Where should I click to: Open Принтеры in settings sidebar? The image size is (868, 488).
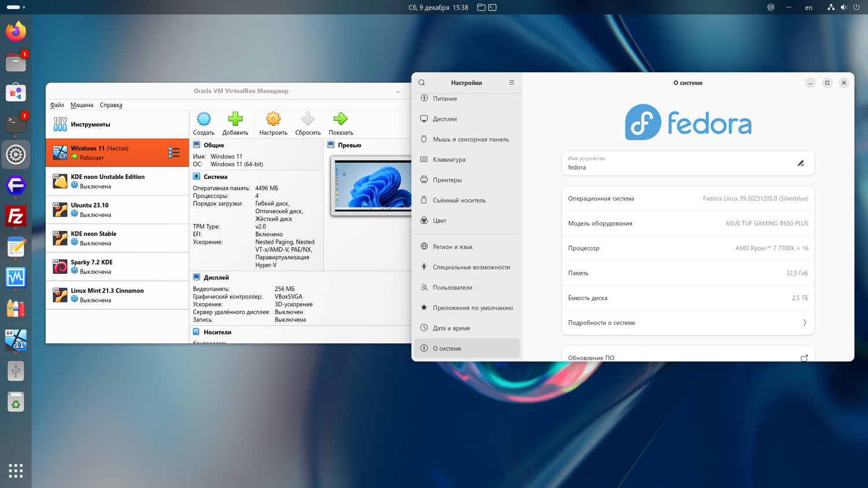(x=467, y=180)
